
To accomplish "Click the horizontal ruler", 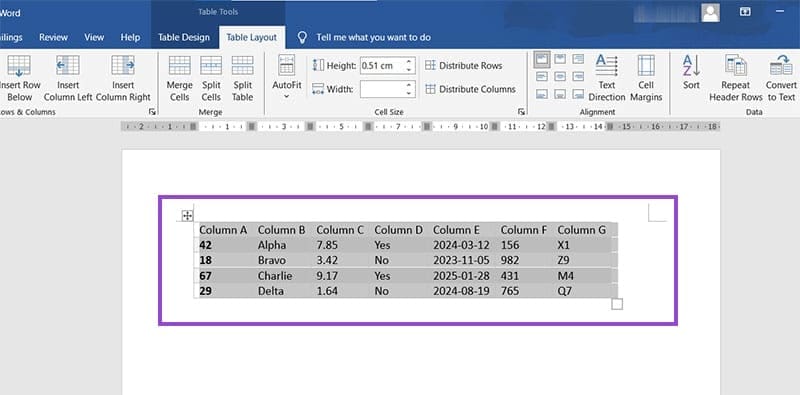I will [x=420, y=127].
